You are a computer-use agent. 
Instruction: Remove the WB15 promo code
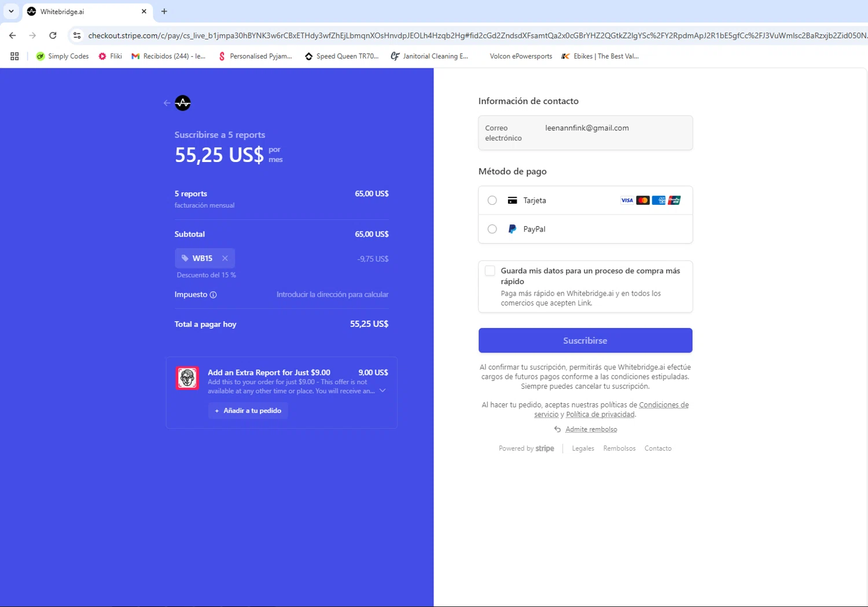click(x=225, y=258)
